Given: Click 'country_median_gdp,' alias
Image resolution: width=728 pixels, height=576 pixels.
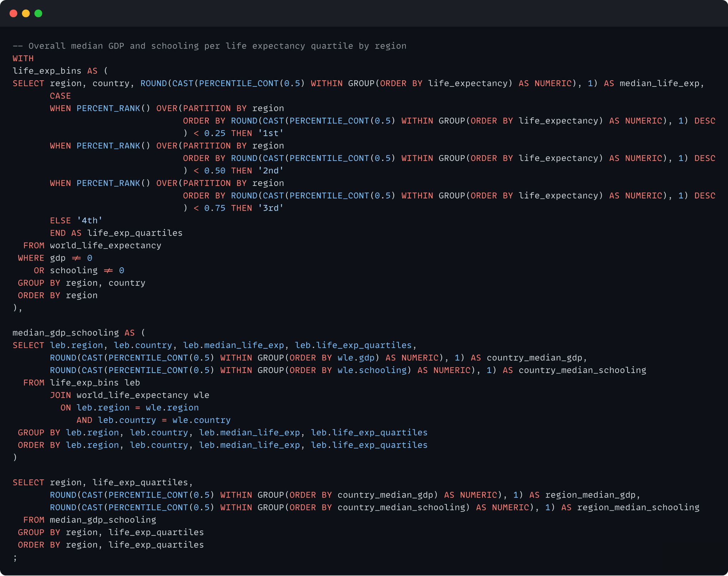Looking at the screenshot, I should (x=537, y=358).
